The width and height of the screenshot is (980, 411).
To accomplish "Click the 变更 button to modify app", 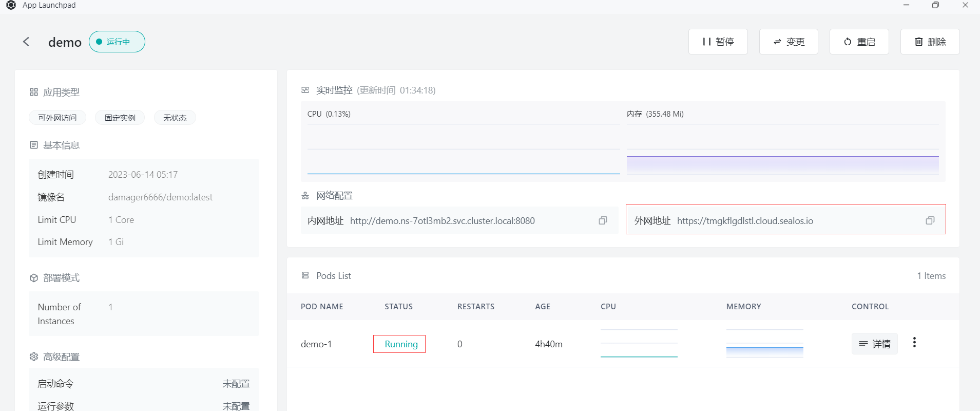I will pyautogui.click(x=789, y=42).
